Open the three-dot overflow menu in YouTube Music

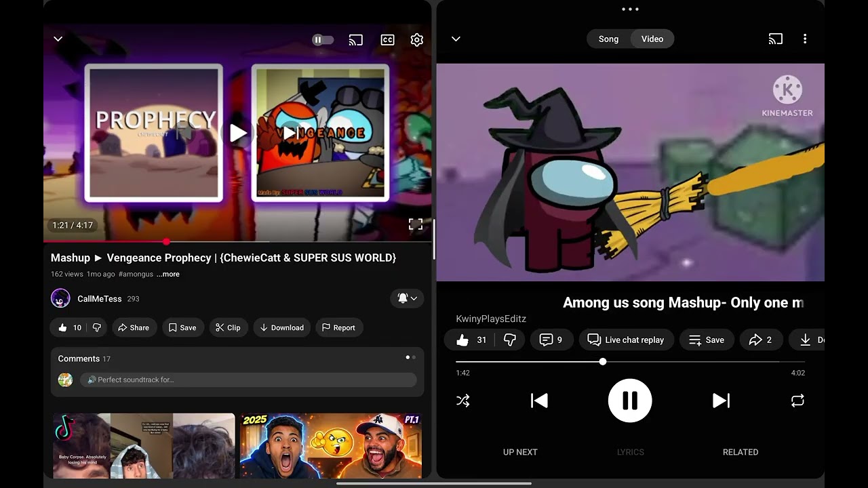point(805,39)
